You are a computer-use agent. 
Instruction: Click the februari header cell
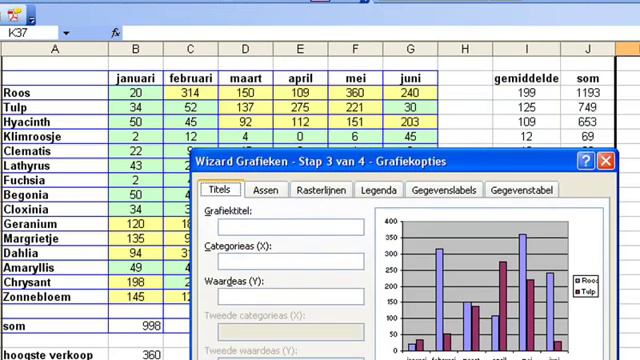point(191,78)
